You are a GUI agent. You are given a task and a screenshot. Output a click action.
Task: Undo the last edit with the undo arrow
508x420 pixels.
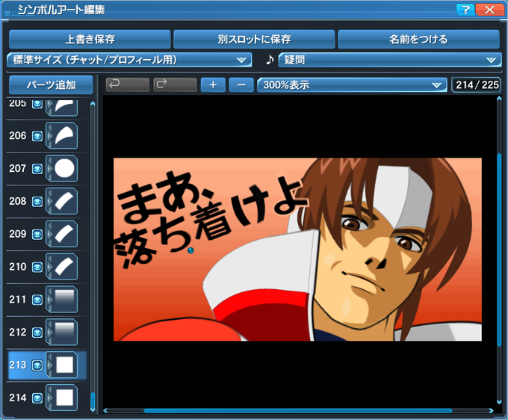pyautogui.click(x=128, y=85)
